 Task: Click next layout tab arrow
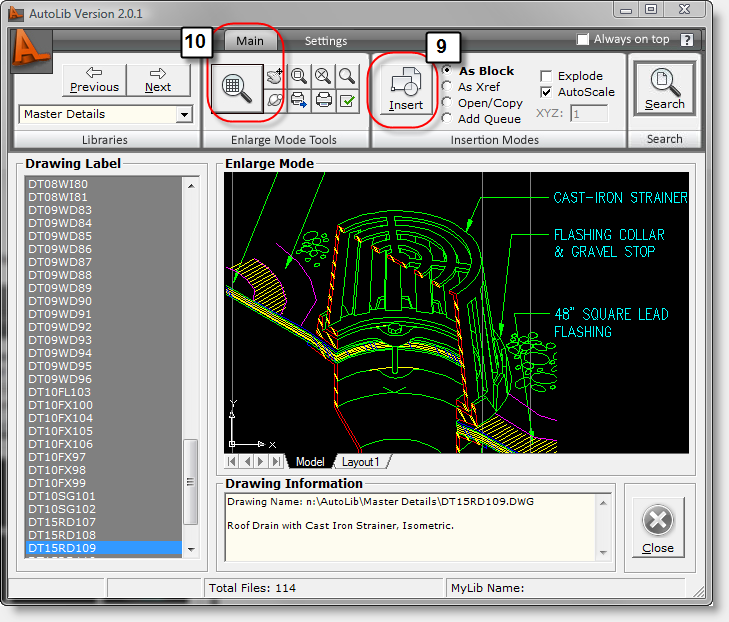(x=261, y=462)
